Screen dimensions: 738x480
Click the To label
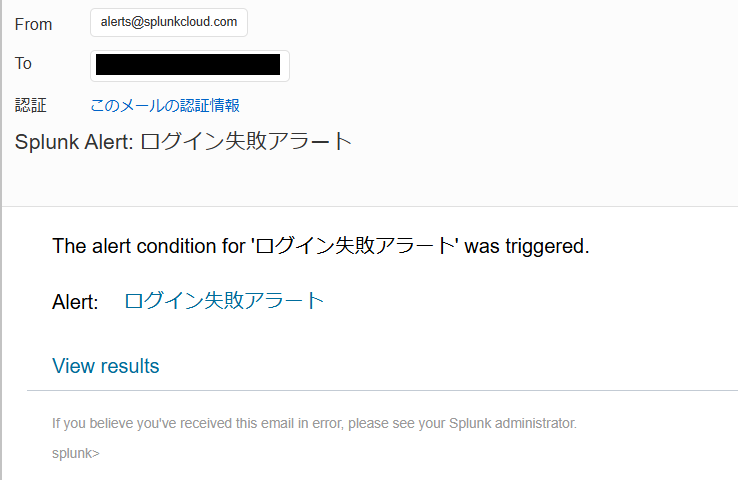pyautogui.click(x=23, y=64)
